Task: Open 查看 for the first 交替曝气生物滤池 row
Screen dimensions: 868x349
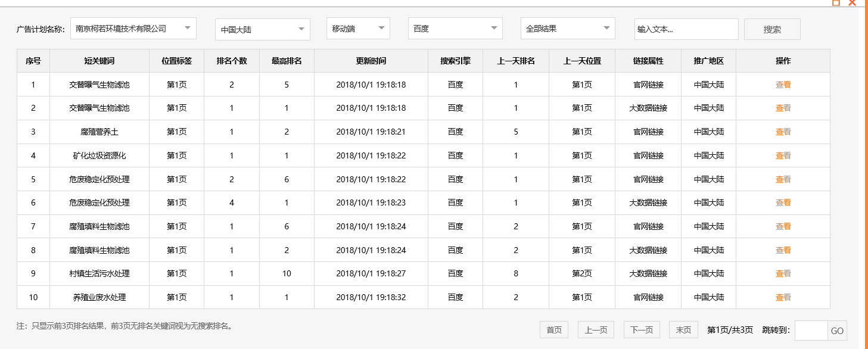Action: [x=782, y=84]
